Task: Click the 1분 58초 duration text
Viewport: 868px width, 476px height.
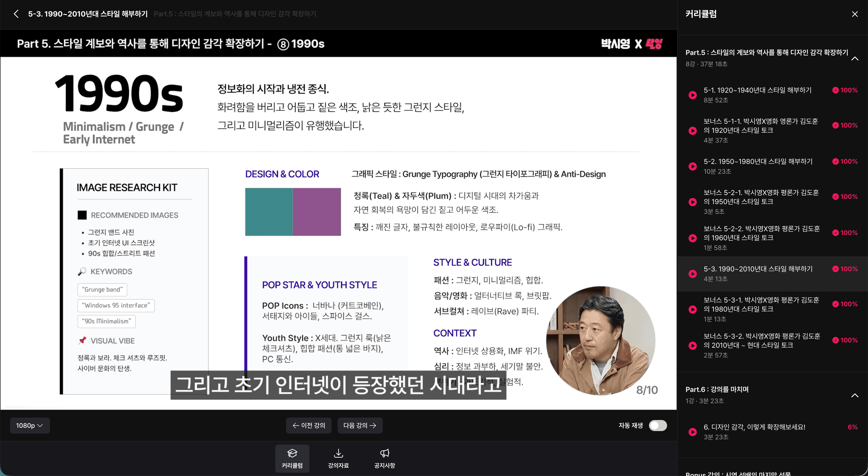Action: [x=715, y=248]
